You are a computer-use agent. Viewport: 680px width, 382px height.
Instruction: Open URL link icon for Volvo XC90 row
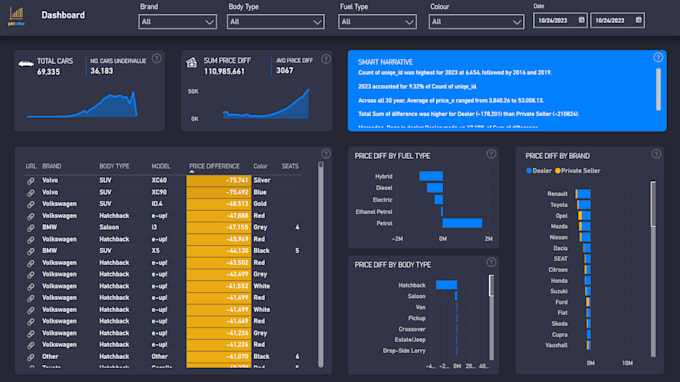[30, 193]
